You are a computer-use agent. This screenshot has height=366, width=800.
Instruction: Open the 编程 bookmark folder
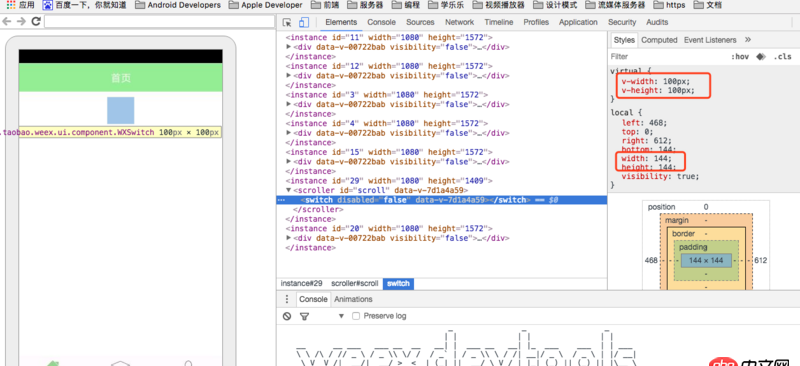406,5
